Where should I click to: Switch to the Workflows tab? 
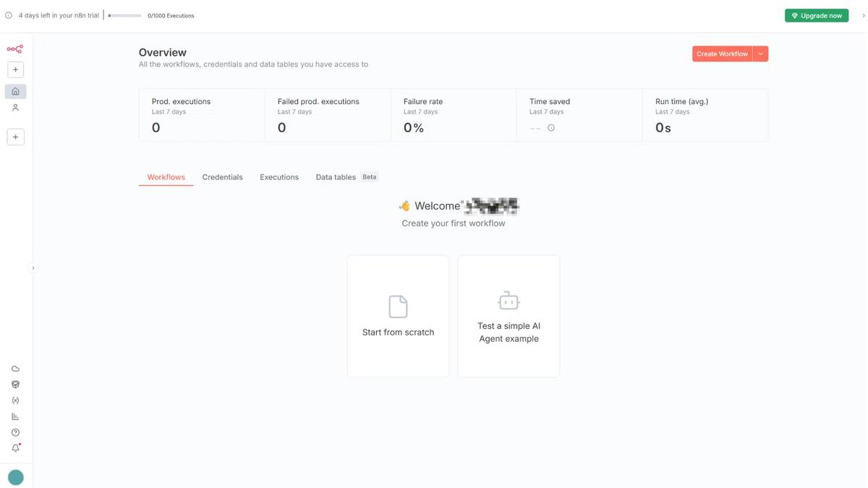tap(166, 177)
